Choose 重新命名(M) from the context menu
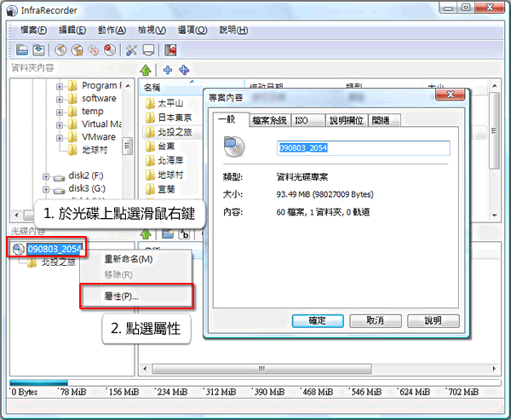 pyautogui.click(x=136, y=259)
